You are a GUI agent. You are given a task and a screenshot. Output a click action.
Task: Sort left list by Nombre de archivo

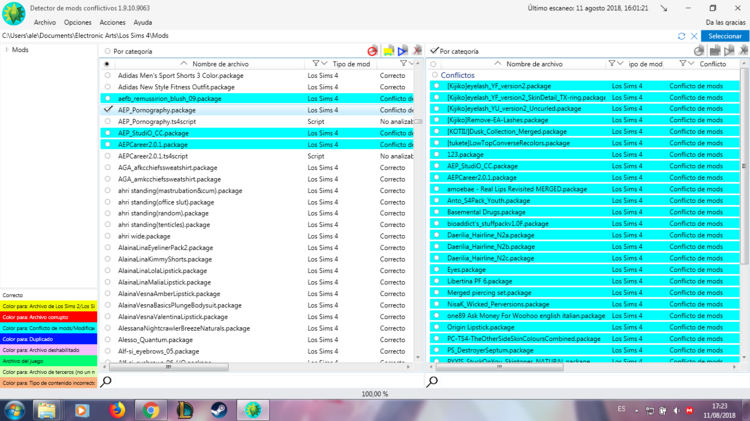pos(220,64)
